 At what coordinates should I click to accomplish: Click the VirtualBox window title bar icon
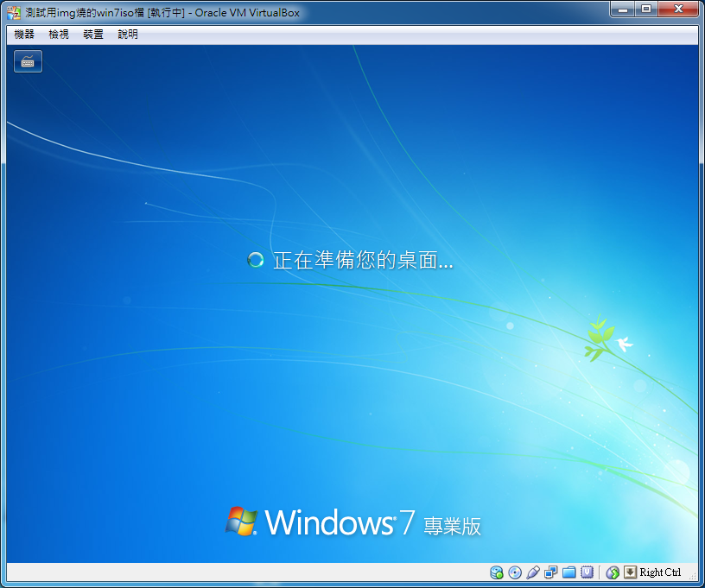click(14, 13)
